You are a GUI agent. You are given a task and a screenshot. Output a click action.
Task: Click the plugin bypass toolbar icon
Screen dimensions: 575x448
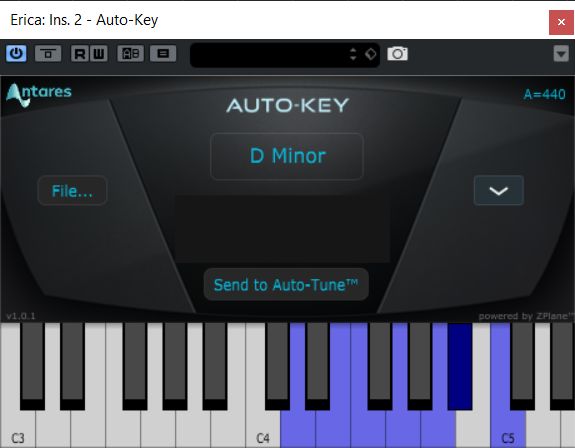[x=48, y=54]
